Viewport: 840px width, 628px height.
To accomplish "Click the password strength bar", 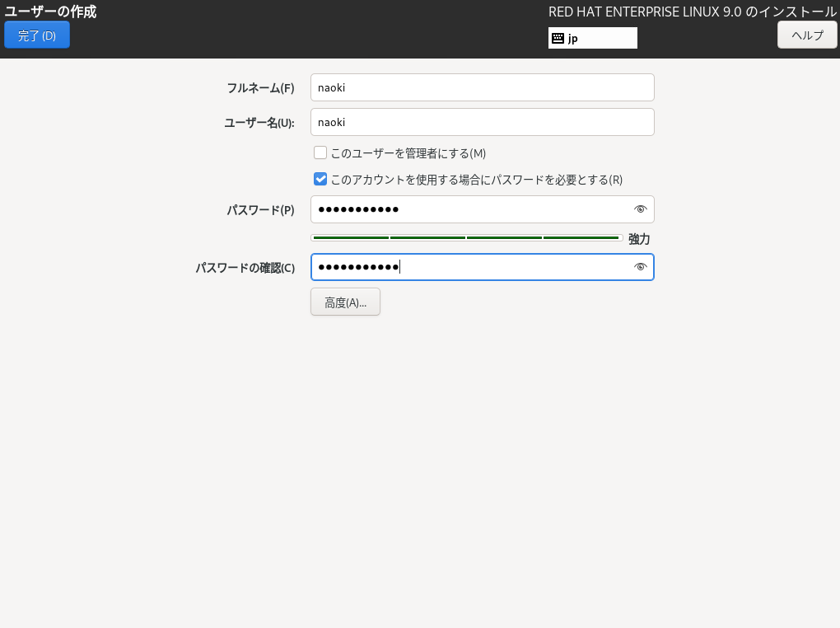I will click(x=467, y=237).
